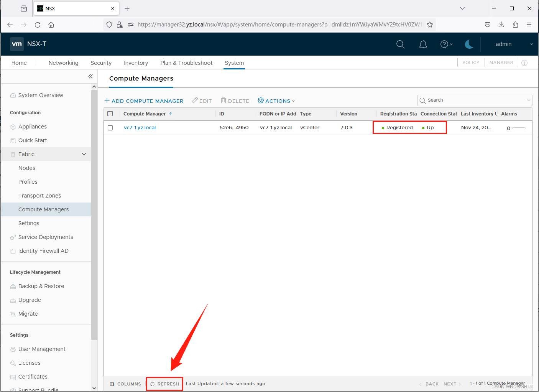Screen dimensions: 539x392
Task: Close the NSX browser tab
Action: point(113,8)
